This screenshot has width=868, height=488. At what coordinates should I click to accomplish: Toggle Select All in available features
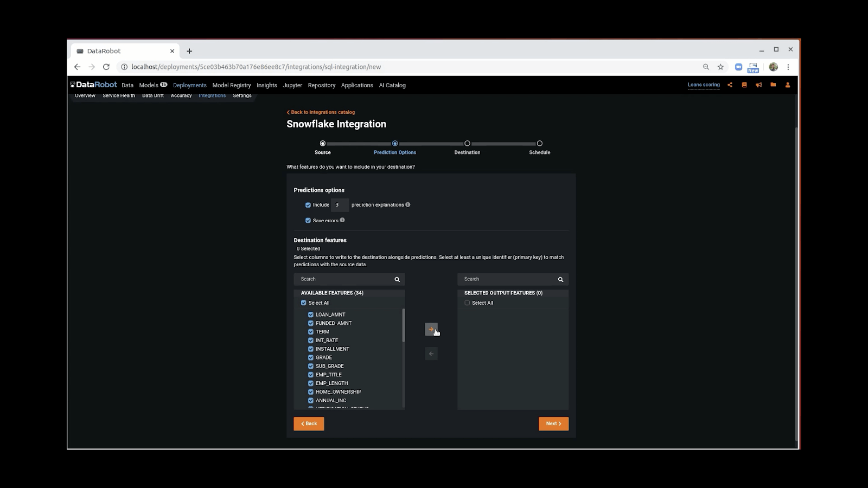point(304,303)
